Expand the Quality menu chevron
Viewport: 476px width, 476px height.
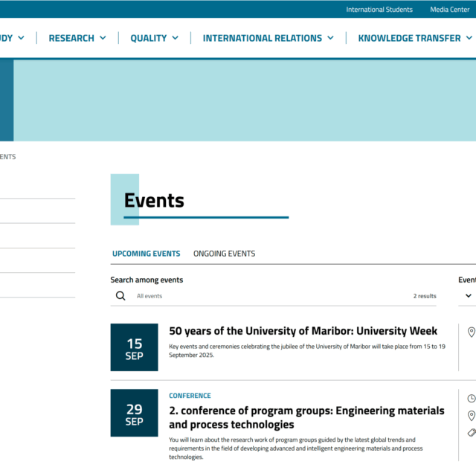pyautogui.click(x=176, y=38)
